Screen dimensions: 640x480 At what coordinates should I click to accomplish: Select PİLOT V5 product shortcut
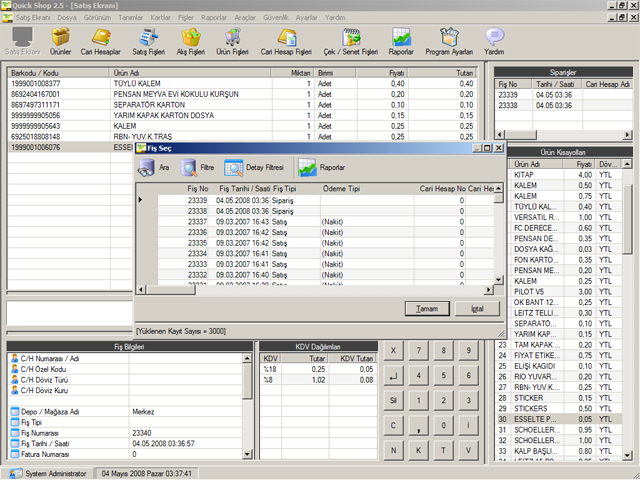tap(565, 292)
